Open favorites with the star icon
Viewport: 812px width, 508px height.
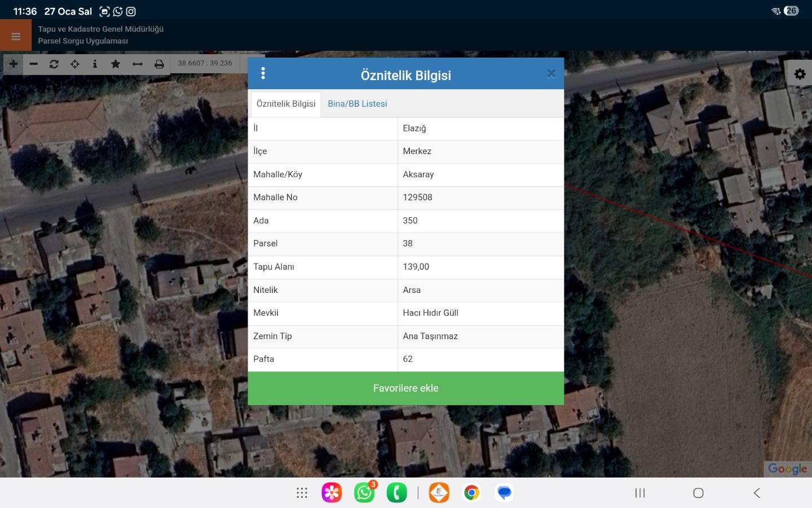116,64
